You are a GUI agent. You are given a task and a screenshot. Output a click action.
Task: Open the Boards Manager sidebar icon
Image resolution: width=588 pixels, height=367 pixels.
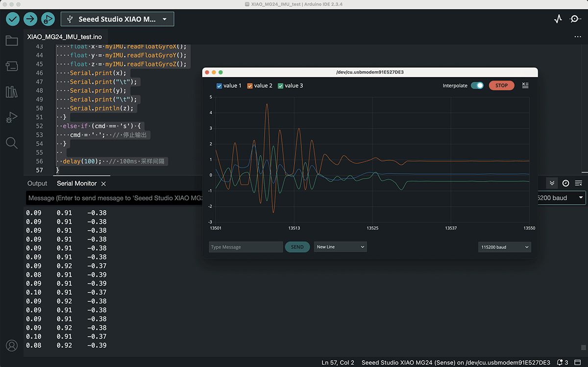point(12,66)
